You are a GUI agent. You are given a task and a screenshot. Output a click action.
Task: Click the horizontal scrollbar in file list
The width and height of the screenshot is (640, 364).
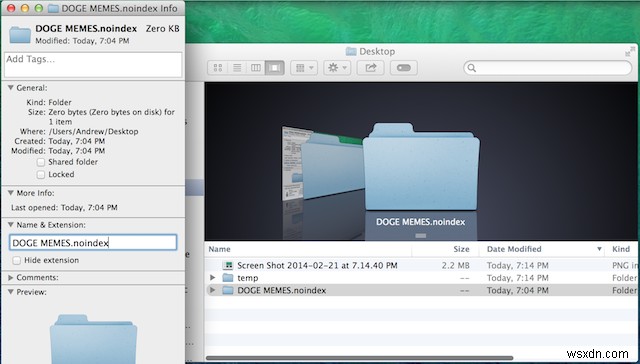tap(359, 358)
